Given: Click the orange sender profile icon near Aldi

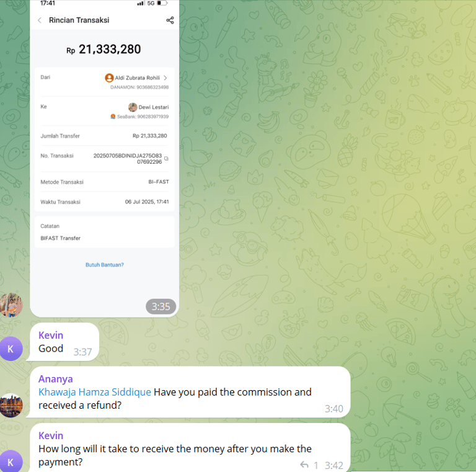Looking at the screenshot, I should pos(109,78).
